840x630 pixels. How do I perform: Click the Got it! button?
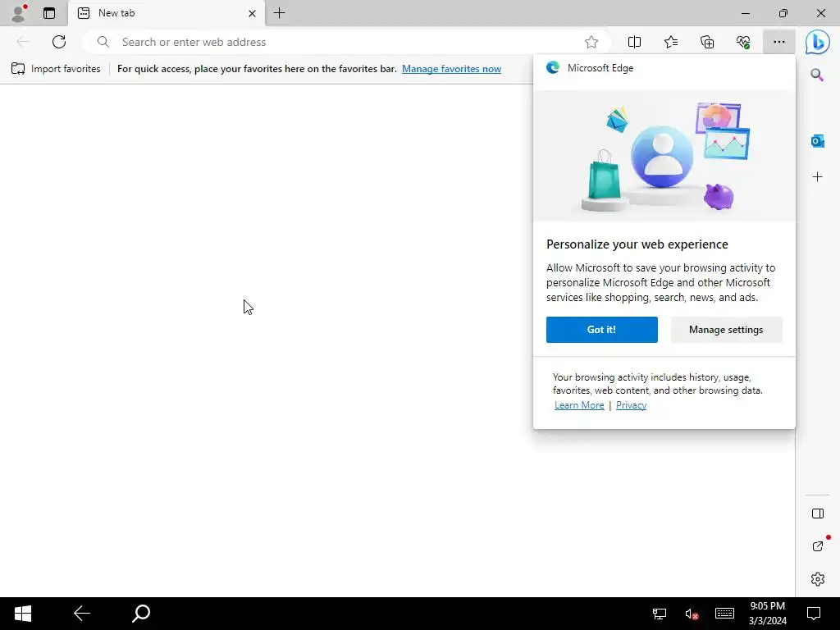(x=601, y=330)
